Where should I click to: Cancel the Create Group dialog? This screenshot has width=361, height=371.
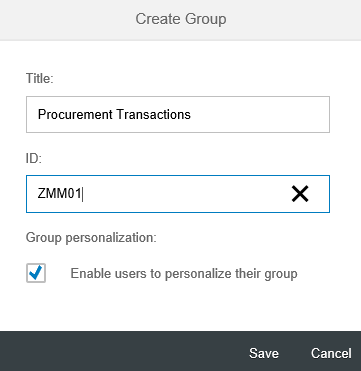pos(331,353)
